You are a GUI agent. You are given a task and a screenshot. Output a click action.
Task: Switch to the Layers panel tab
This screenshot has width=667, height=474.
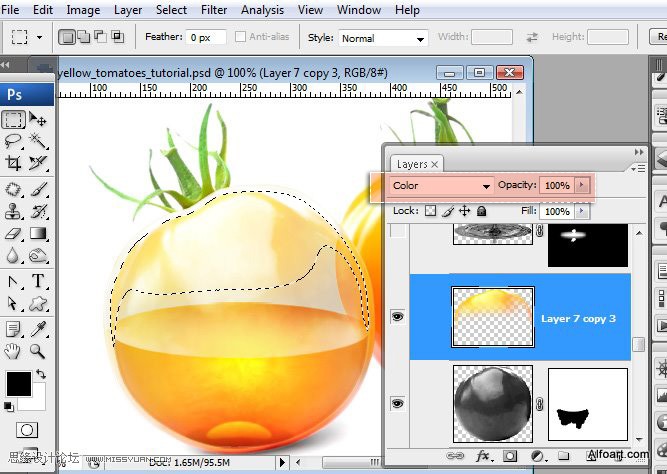(x=412, y=164)
